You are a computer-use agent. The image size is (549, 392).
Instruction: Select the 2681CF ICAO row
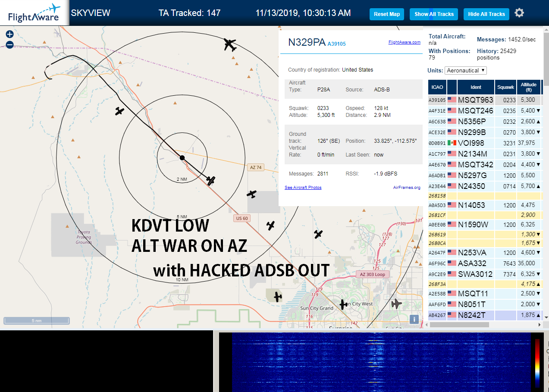(485, 215)
